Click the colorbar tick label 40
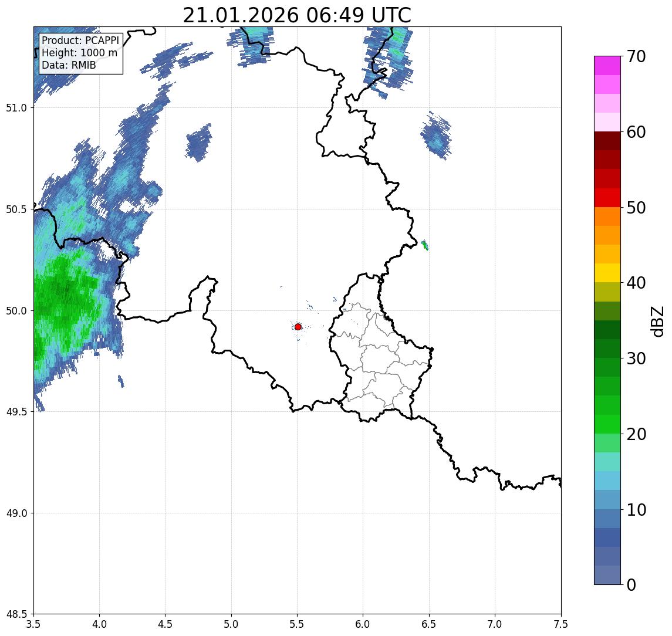The width and height of the screenshot is (672, 636). tap(636, 283)
